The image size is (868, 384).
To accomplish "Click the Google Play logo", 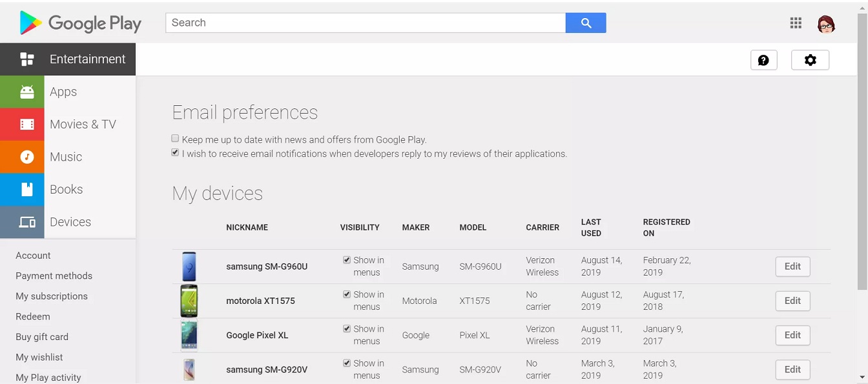I will click(81, 23).
